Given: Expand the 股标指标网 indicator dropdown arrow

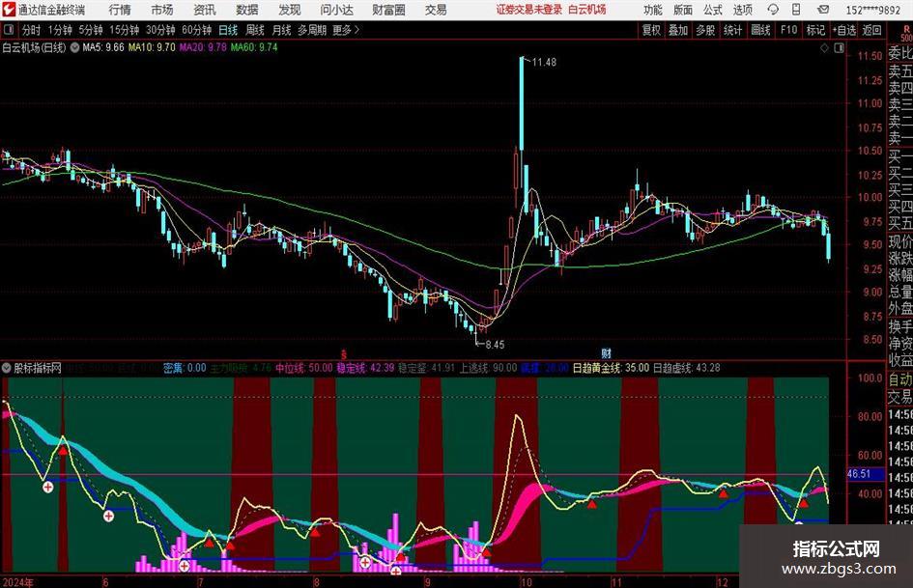Looking at the screenshot, I should 7,368.
